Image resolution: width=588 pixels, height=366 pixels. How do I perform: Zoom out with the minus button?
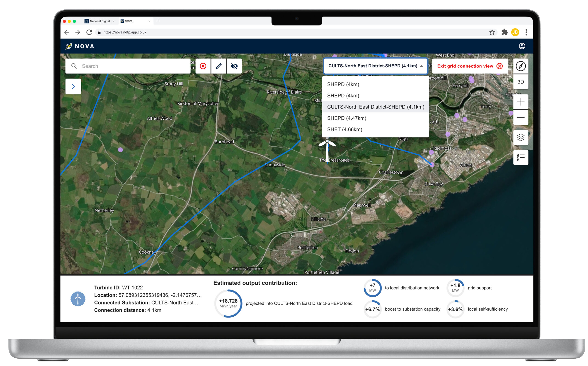520,117
